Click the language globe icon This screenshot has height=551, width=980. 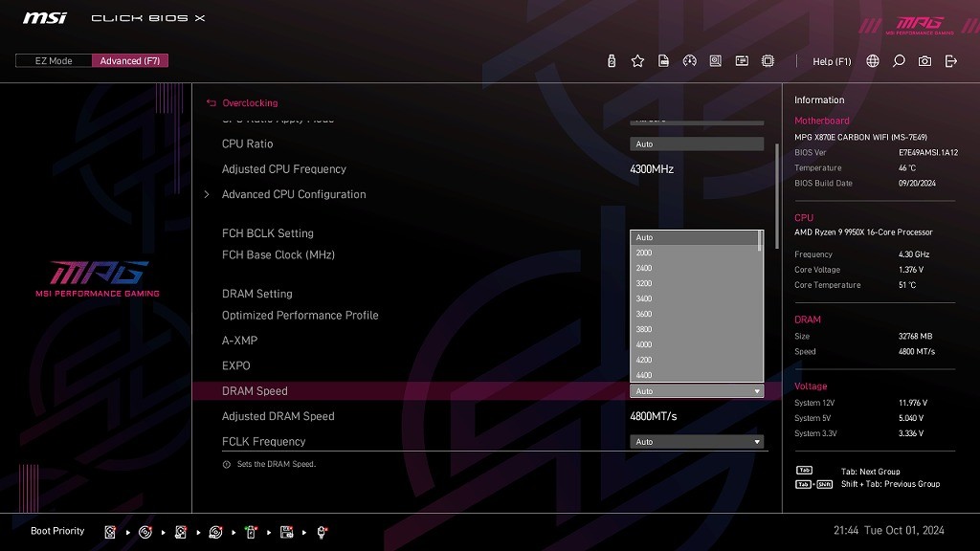point(873,61)
